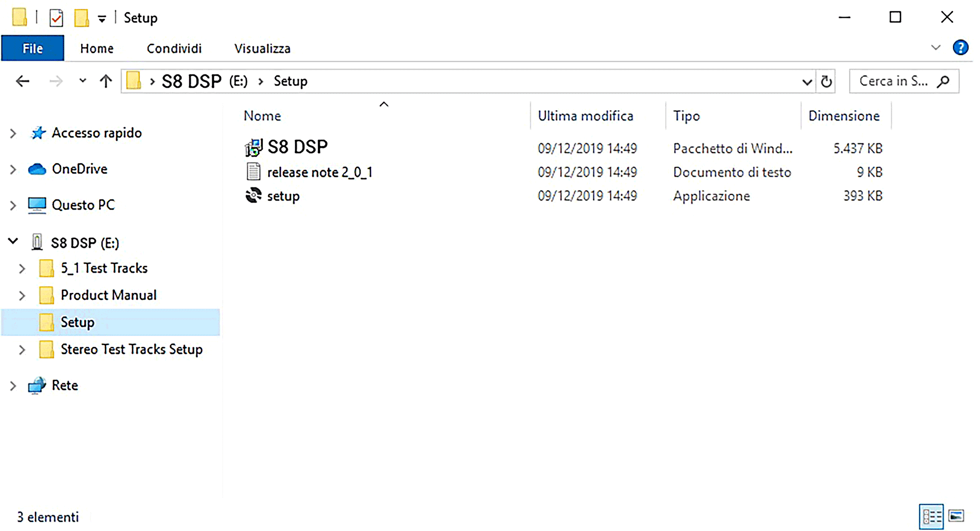Switch to large icons view layout
The image size is (980, 531).
[x=956, y=516]
